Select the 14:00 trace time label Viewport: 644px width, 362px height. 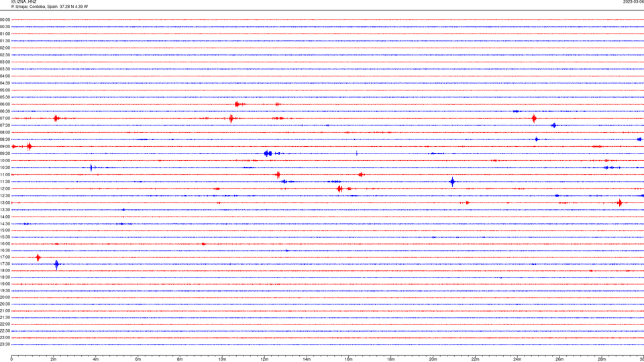[x=5, y=217]
